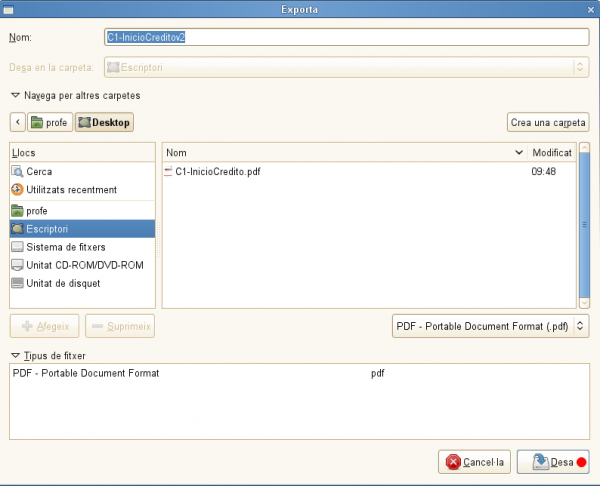
Task: Click the Unitat CD-ROM/DVD-ROM drive icon
Action: 17,265
